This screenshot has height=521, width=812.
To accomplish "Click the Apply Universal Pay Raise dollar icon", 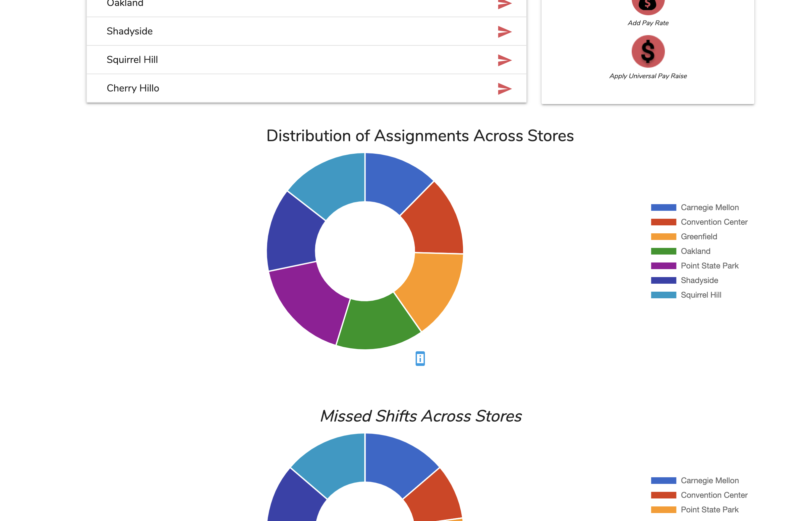I will (648, 51).
